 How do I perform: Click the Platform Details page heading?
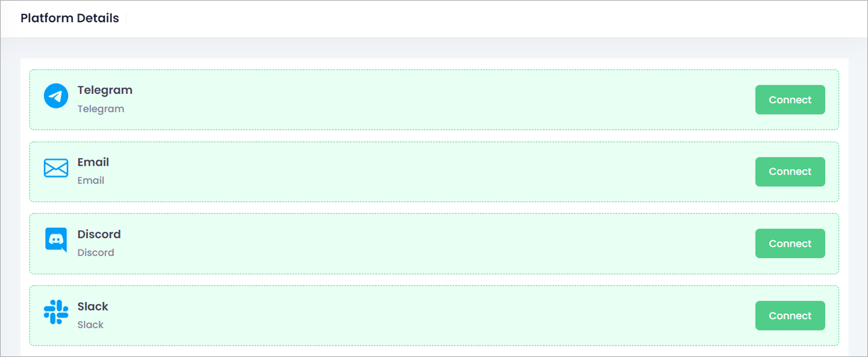point(70,18)
